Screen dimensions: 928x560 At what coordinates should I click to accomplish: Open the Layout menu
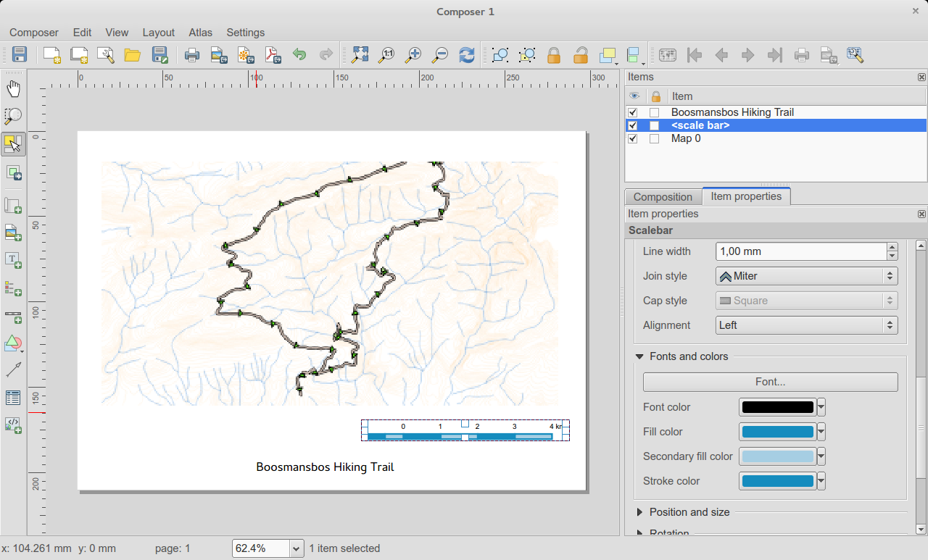158,33
